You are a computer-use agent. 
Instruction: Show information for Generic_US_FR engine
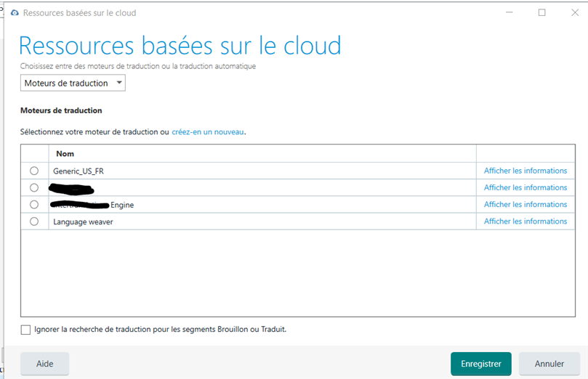525,171
